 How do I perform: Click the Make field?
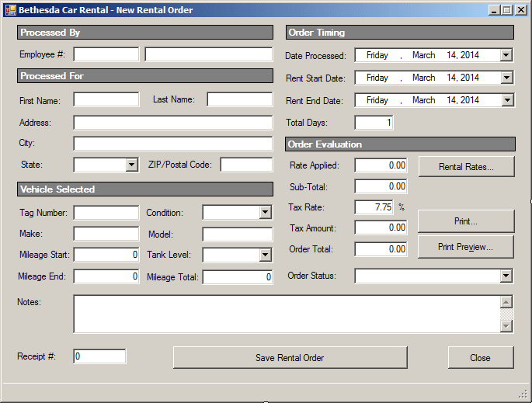pyautogui.click(x=106, y=234)
